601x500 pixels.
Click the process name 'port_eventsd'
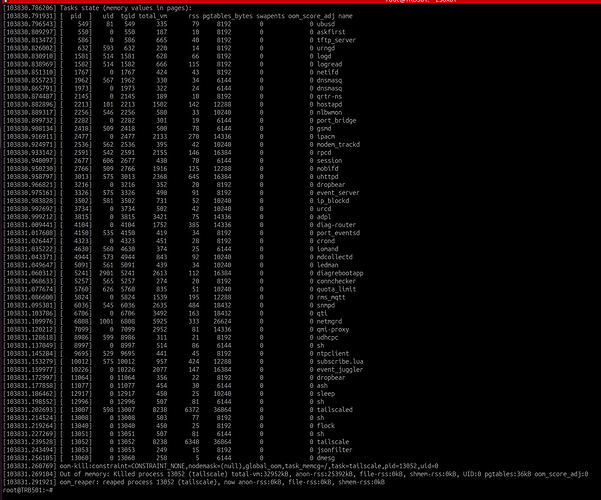[338, 233]
